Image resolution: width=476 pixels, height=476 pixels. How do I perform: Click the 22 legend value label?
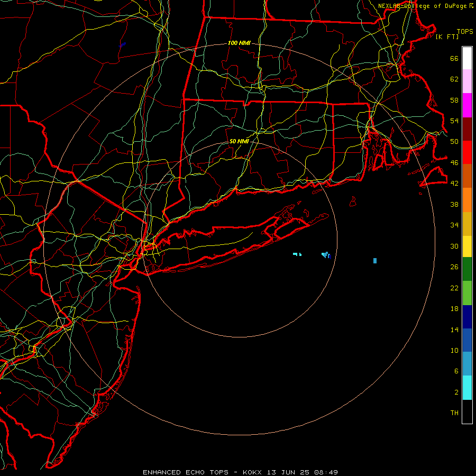pyautogui.click(x=454, y=288)
